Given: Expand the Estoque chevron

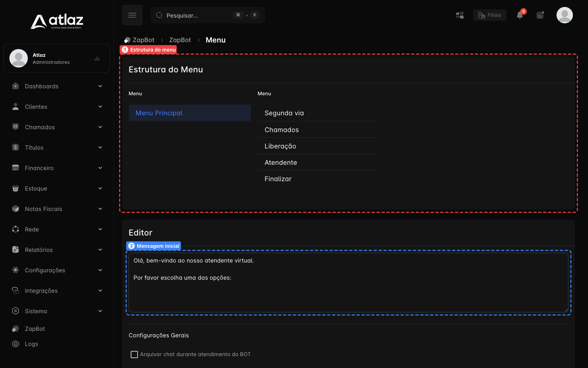Looking at the screenshot, I should point(100,188).
